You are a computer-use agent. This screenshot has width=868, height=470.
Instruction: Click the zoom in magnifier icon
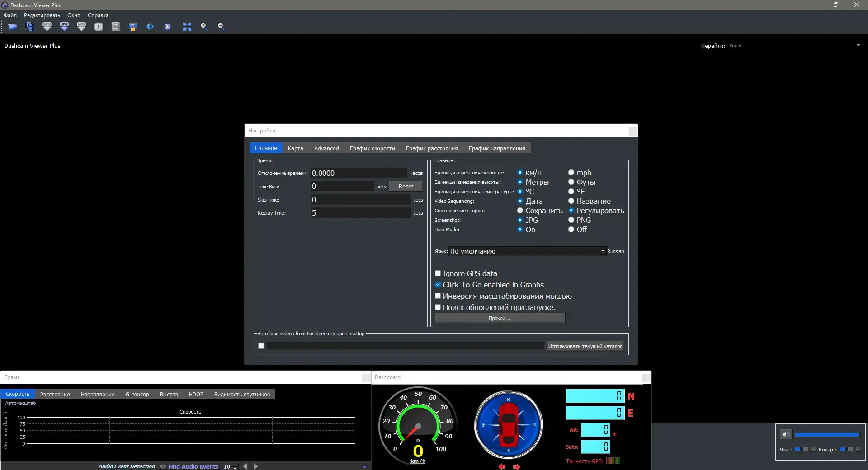pyautogui.click(x=204, y=27)
